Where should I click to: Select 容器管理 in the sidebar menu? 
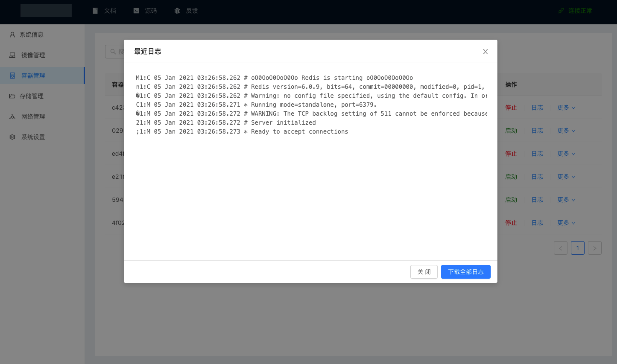(33, 76)
